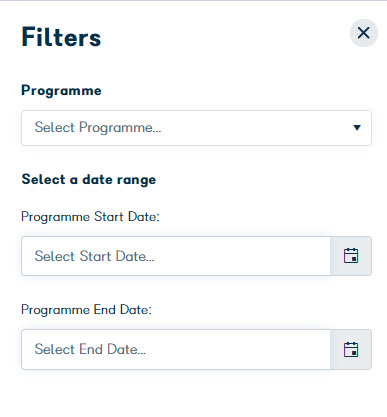Click the Select Start Date input field
This screenshot has width=387, height=417.
[x=176, y=256]
